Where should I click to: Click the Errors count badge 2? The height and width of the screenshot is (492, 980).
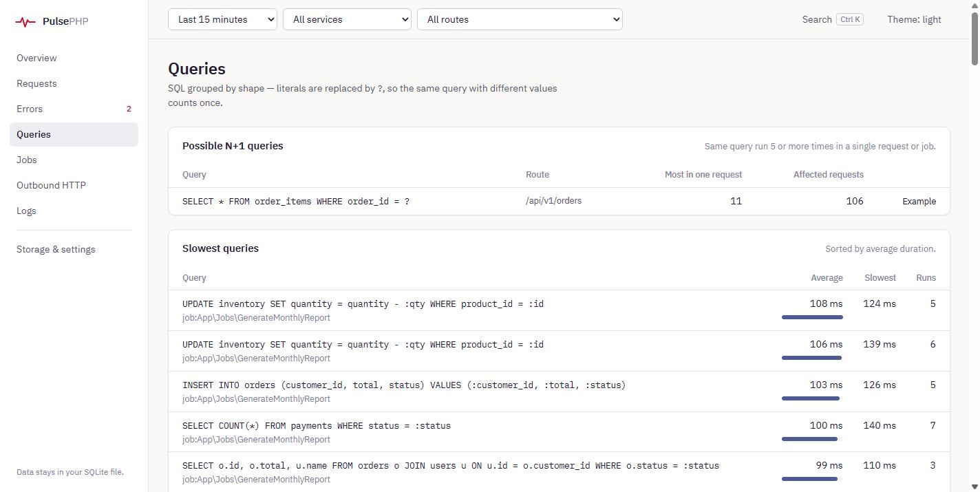pos(129,109)
